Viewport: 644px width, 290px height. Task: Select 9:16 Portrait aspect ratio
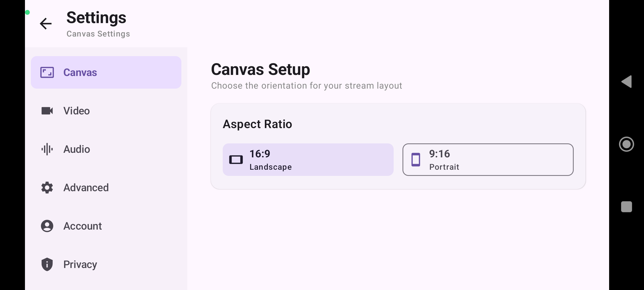coord(488,160)
